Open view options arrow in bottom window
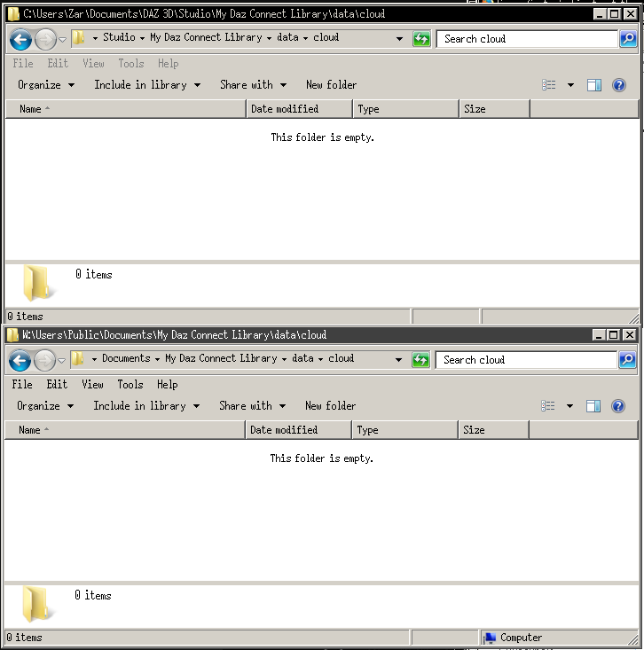 [x=570, y=406]
